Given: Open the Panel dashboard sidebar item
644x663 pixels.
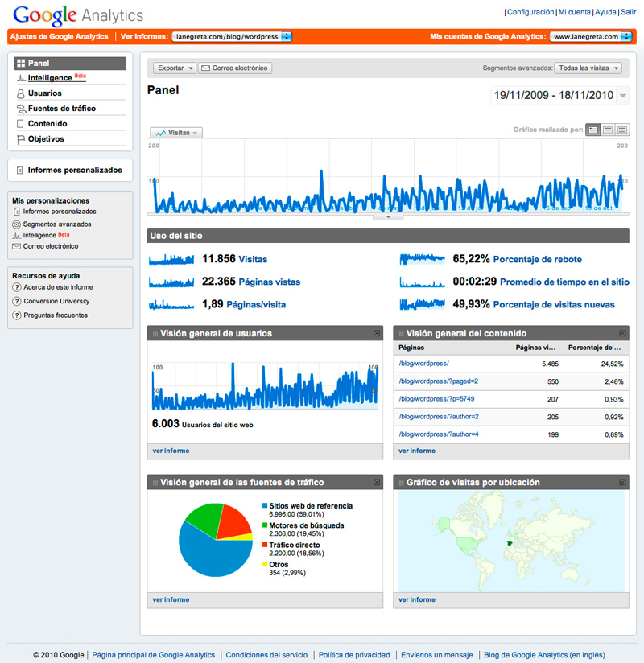Looking at the screenshot, I should click(x=70, y=63).
